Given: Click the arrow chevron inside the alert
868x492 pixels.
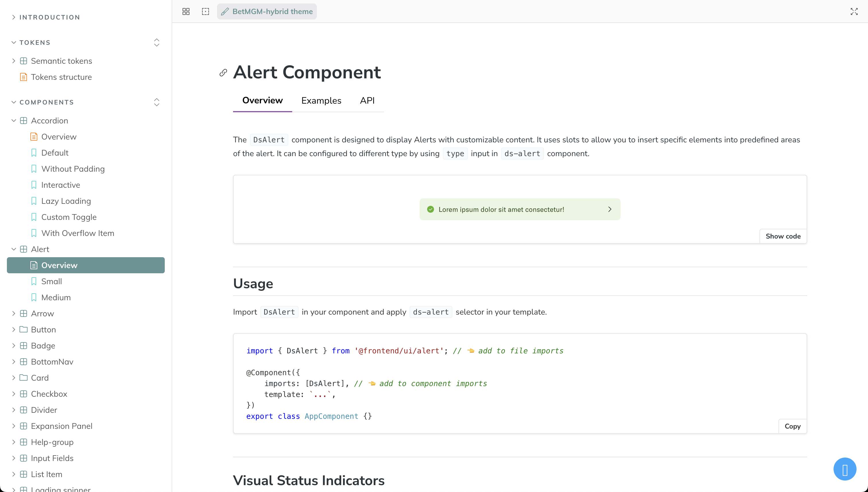Looking at the screenshot, I should click(x=610, y=209).
